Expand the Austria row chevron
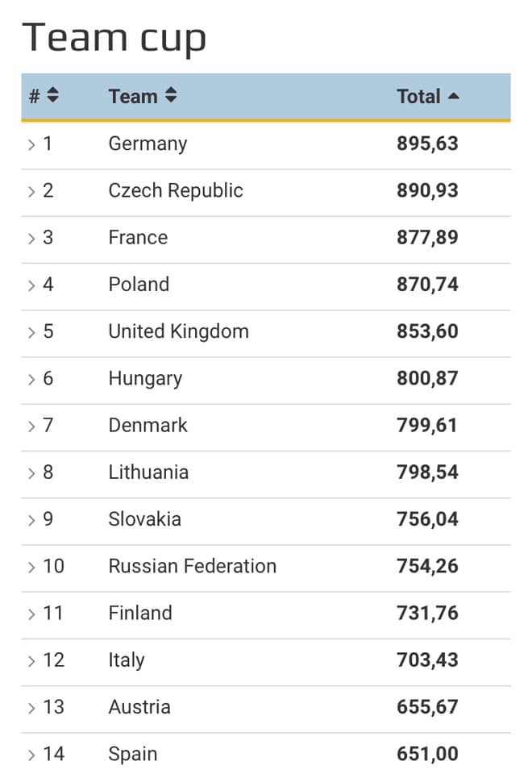The image size is (532, 774). (x=31, y=708)
